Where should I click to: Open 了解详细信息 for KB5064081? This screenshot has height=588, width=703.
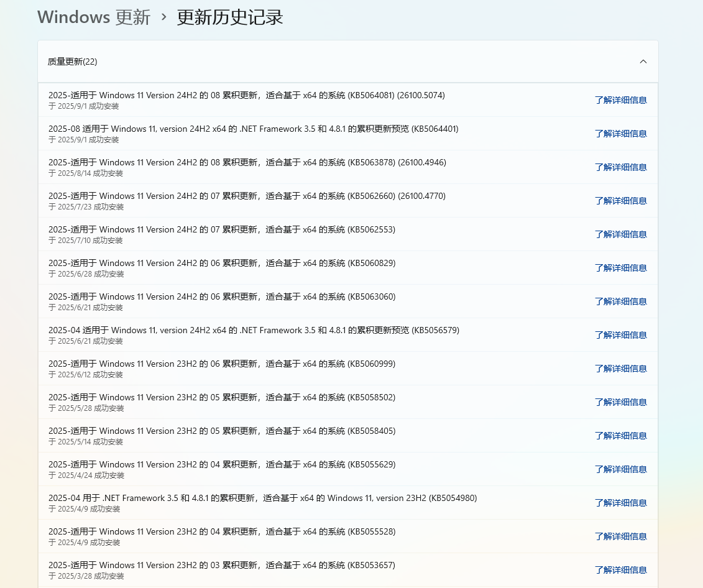click(620, 100)
